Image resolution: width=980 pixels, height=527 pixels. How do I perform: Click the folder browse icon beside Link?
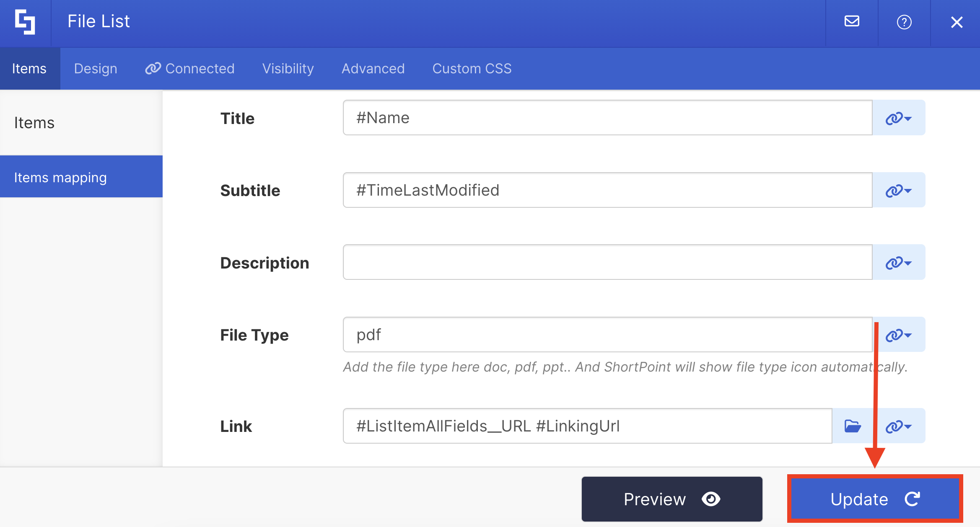point(852,426)
